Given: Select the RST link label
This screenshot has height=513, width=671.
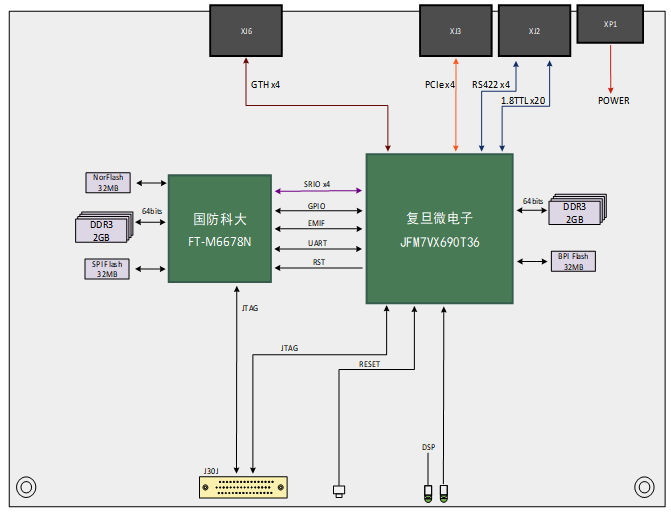Looking at the screenshot, I should [x=319, y=262].
